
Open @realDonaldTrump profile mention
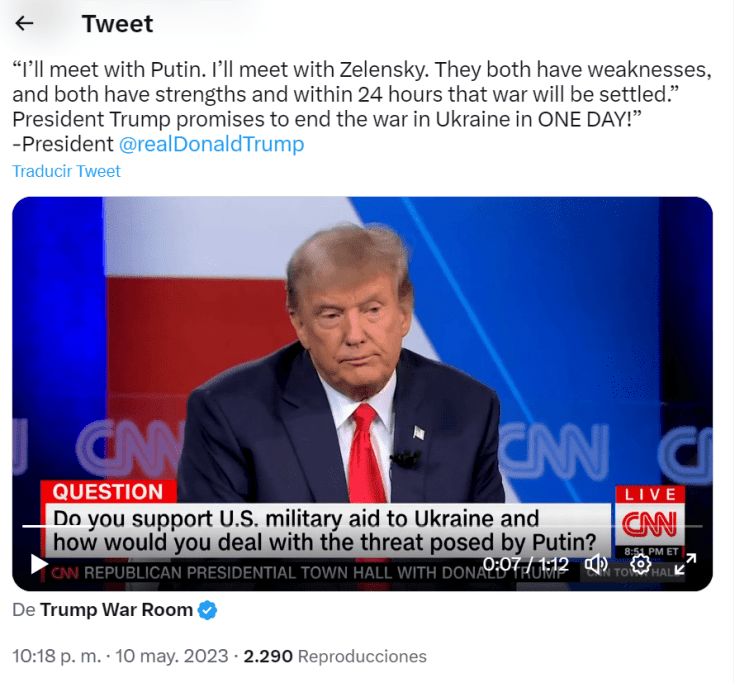(x=211, y=144)
